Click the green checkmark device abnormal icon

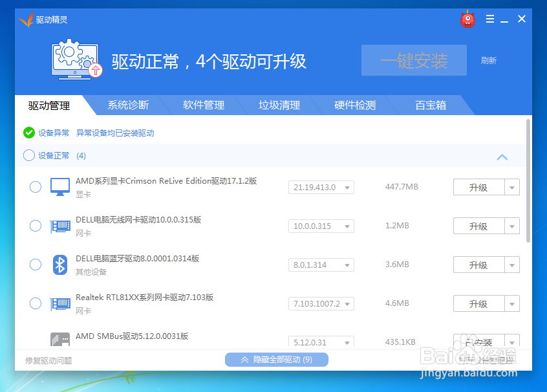click(29, 133)
